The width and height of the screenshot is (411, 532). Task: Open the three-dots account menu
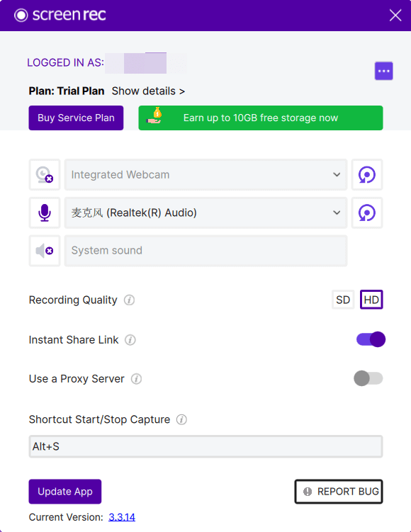click(384, 71)
